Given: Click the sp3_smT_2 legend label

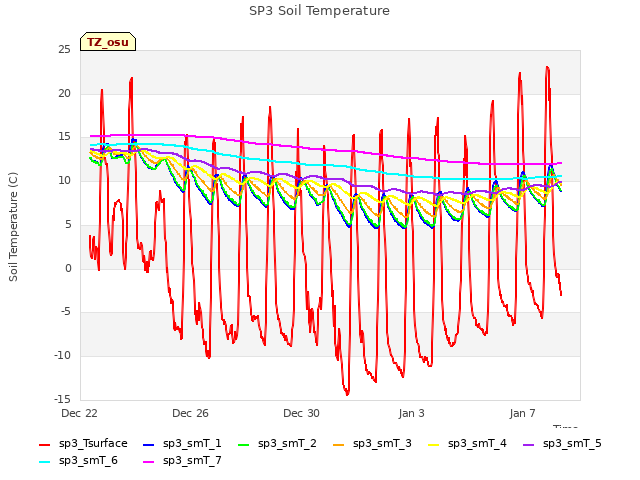Looking at the screenshot, I should pyautogui.click(x=287, y=444).
